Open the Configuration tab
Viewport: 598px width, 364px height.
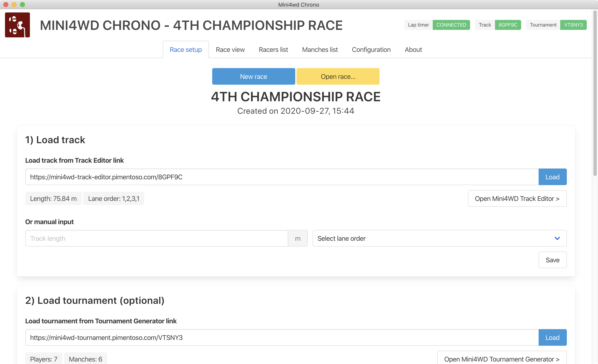coord(371,50)
